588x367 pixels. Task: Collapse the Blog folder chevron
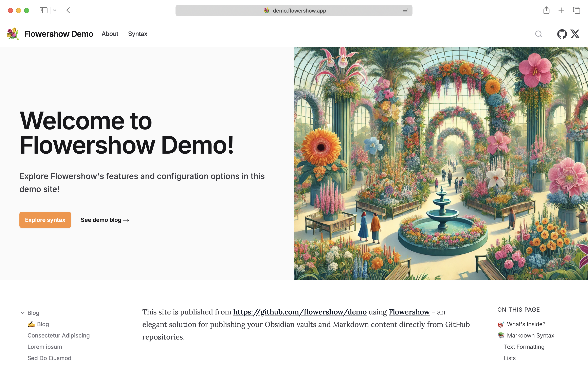(23, 313)
